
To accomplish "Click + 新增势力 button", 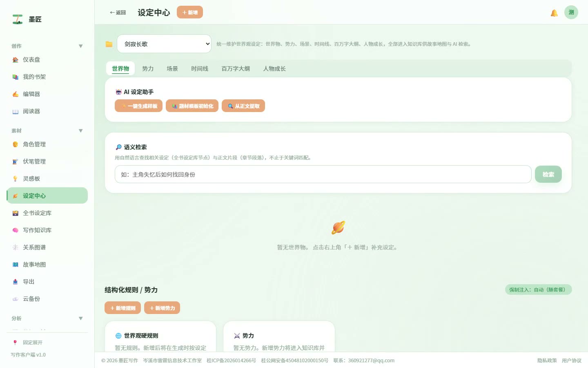I will (162, 308).
